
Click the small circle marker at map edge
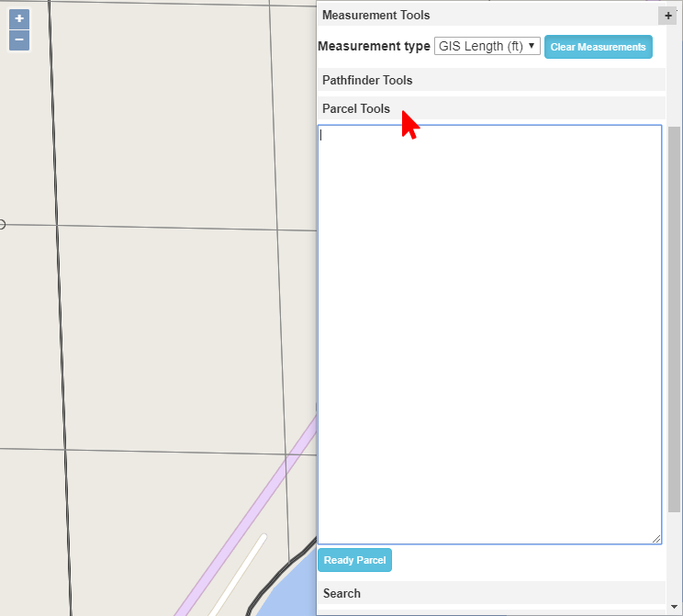2,224
